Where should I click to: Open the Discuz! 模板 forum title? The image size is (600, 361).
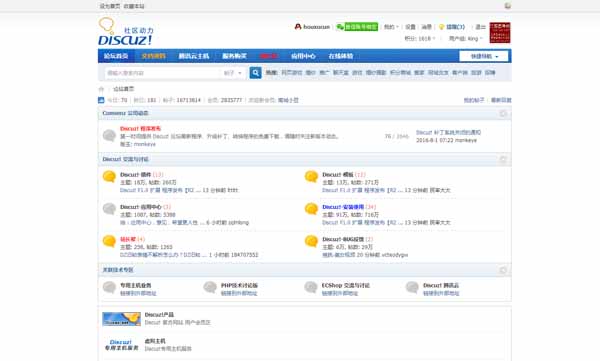coord(338,175)
